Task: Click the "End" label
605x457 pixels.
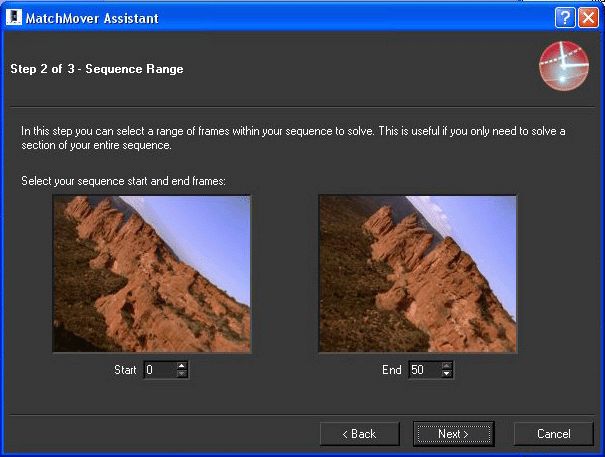Action: coord(392,370)
